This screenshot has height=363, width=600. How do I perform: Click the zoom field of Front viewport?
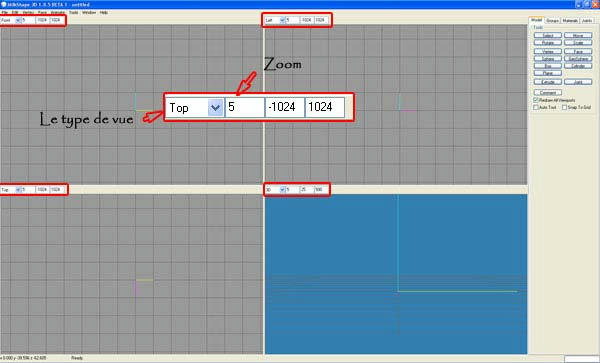click(x=28, y=20)
